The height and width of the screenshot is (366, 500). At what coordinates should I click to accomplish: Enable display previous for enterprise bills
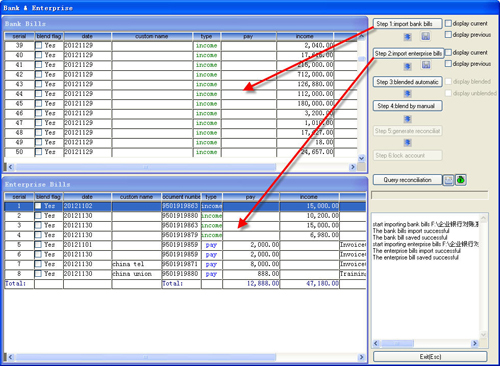click(448, 63)
